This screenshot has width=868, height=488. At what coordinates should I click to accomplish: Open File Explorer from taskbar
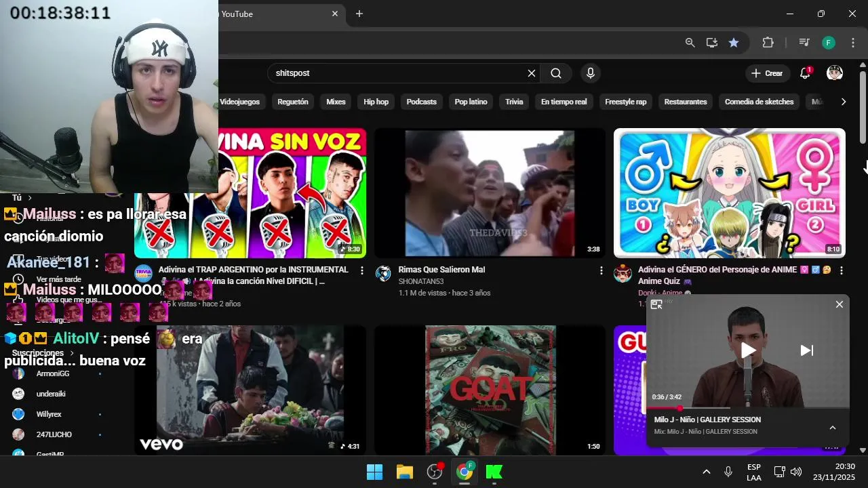click(405, 472)
